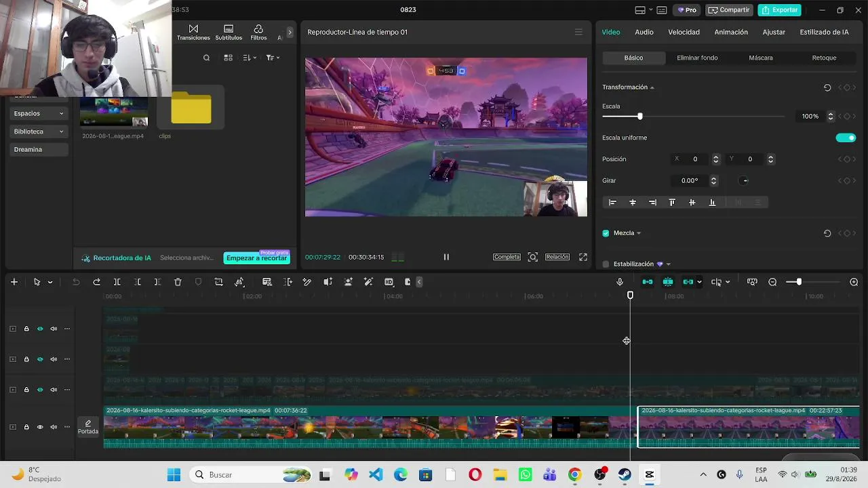Split the clip at playhead
The height and width of the screenshot is (488, 868).
pos(117,282)
